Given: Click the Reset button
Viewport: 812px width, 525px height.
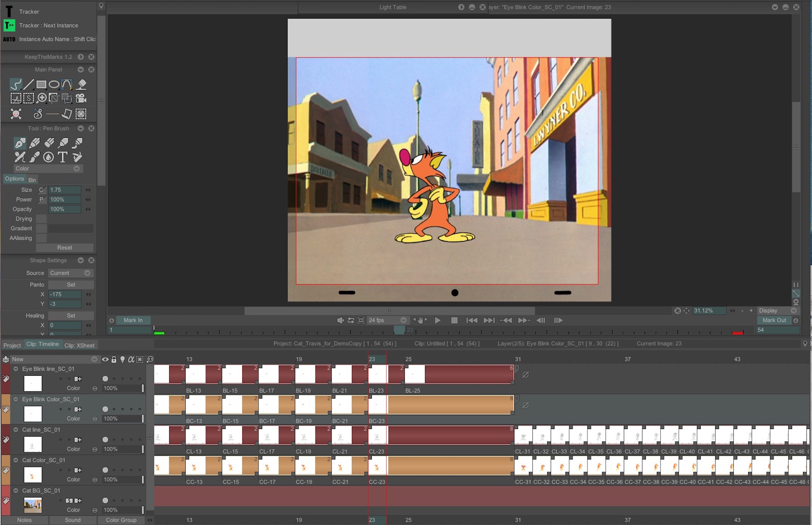Looking at the screenshot, I should click(x=65, y=248).
